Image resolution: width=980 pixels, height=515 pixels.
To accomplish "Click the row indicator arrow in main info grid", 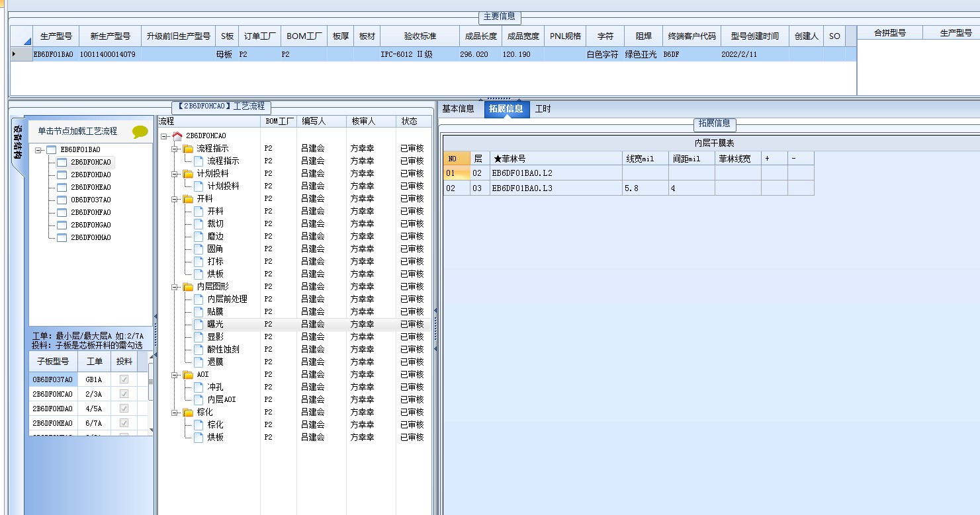I will pyautogui.click(x=14, y=54).
